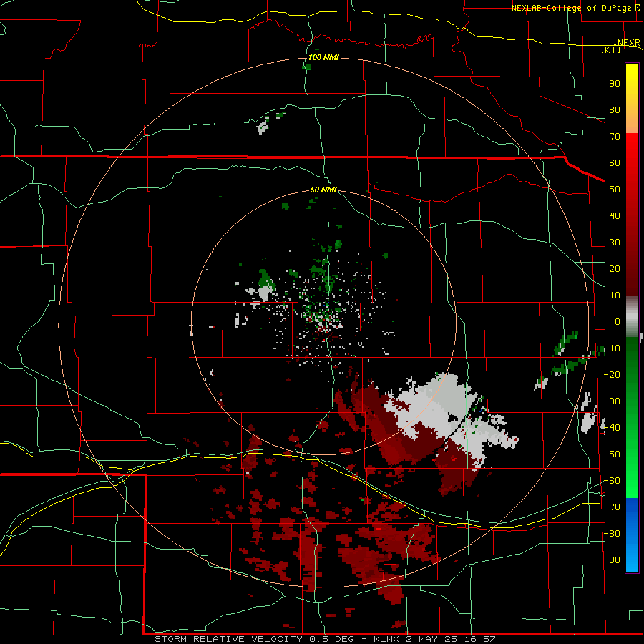Click the 50 NMI range ring label
Viewport: 644px width, 644px height.
[x=323, y=190]
